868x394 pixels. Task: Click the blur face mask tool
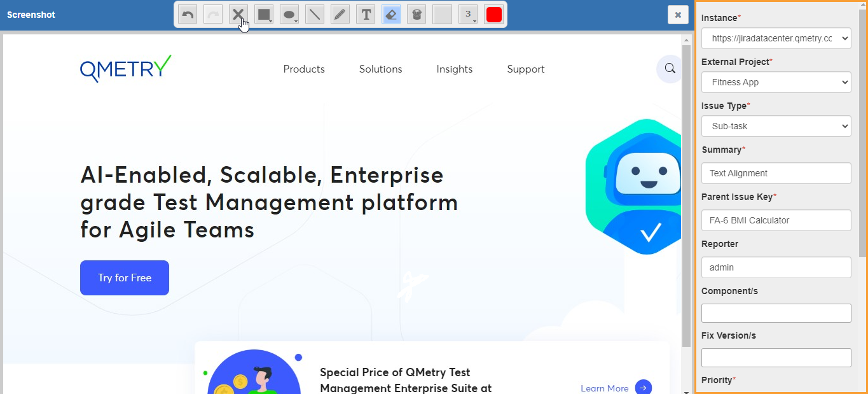(x=417, y=15)
